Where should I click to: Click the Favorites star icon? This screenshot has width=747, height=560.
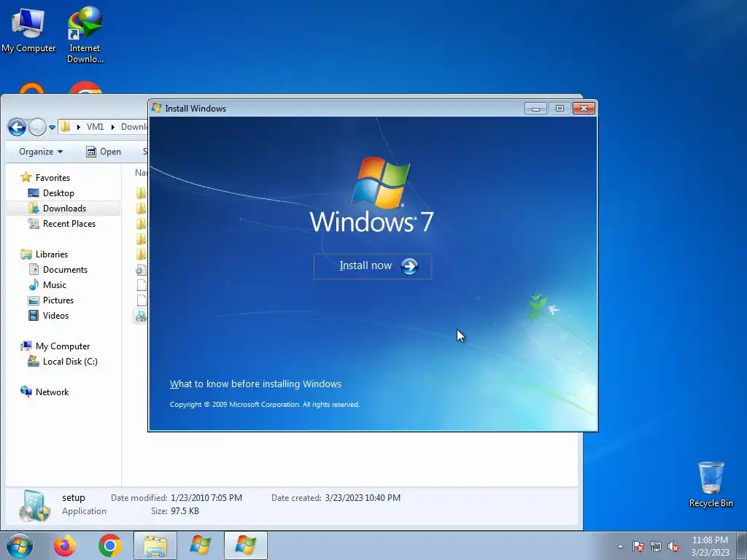pos(26,177)
